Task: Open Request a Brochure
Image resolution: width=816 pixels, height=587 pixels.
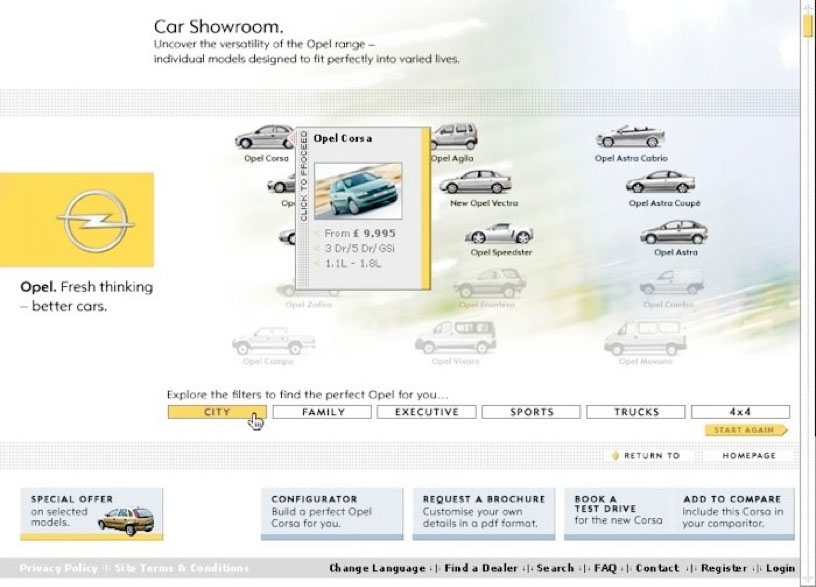Action: [x=484, y=513]
